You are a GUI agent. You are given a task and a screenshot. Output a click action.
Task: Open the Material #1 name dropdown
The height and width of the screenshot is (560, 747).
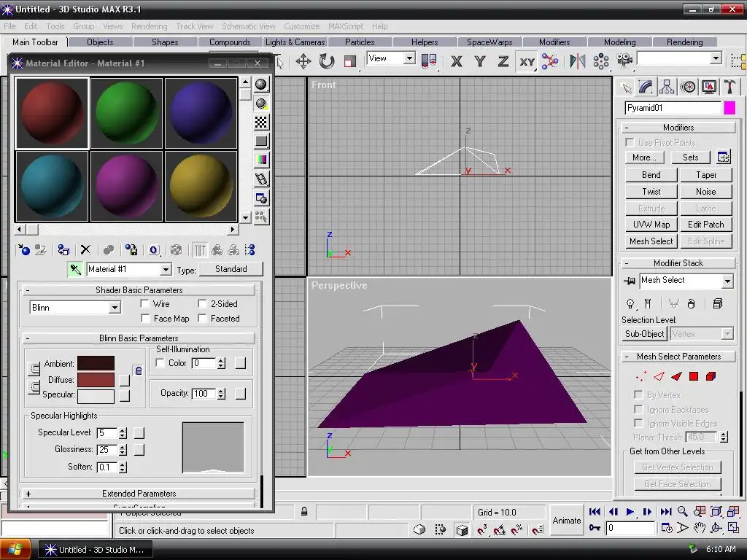pyautogui.click(x=166, y=270)
